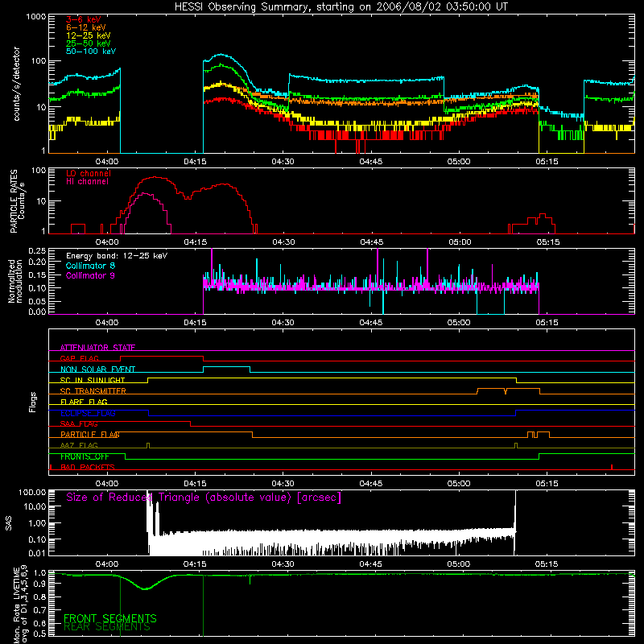
Task: Select the 6-12 keV legend label
Action: pyautogui.click(x=86, y=27)
